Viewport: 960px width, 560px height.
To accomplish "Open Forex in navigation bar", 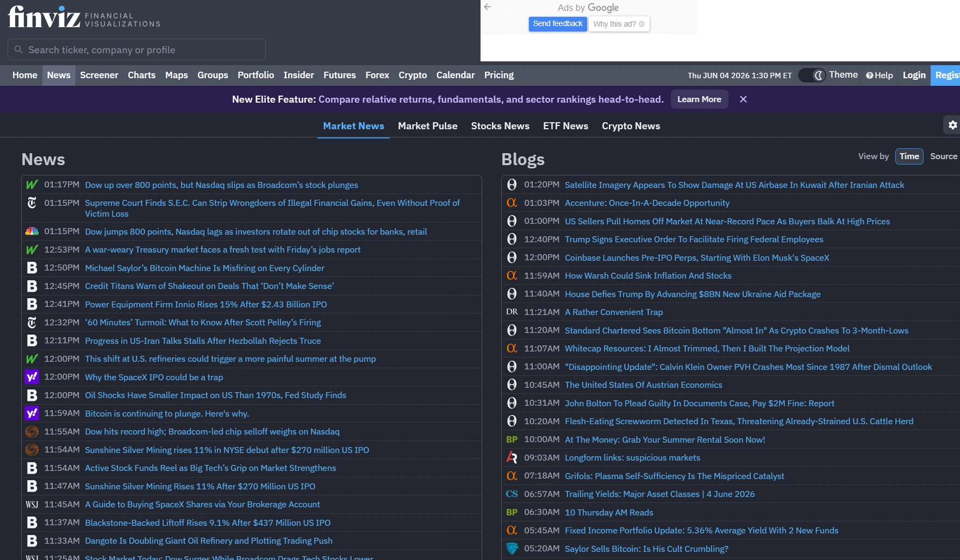I will tap(377, 75).
